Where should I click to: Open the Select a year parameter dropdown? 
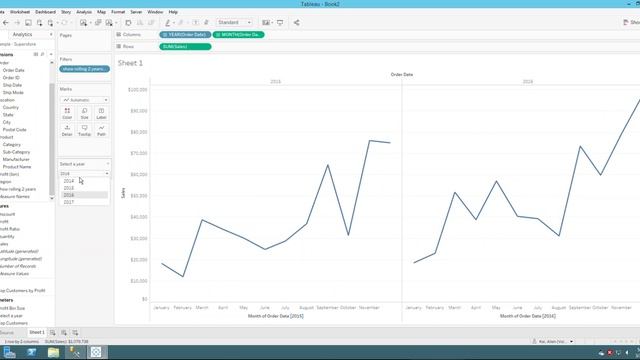84,173
